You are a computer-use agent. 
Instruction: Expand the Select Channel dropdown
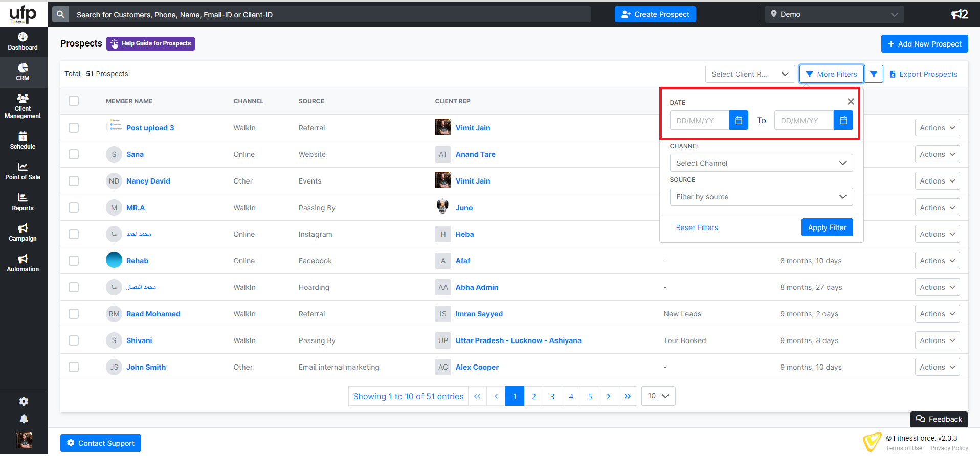(x=761, y=163)
